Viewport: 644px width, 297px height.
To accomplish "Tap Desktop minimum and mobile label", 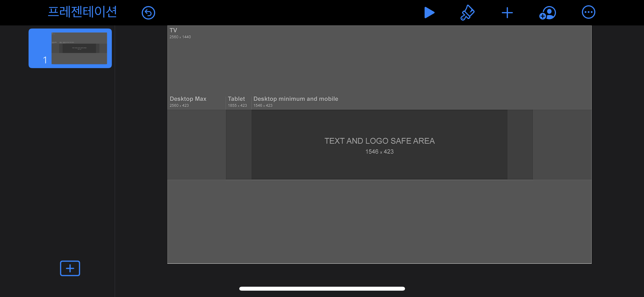I will click(296, 99).
